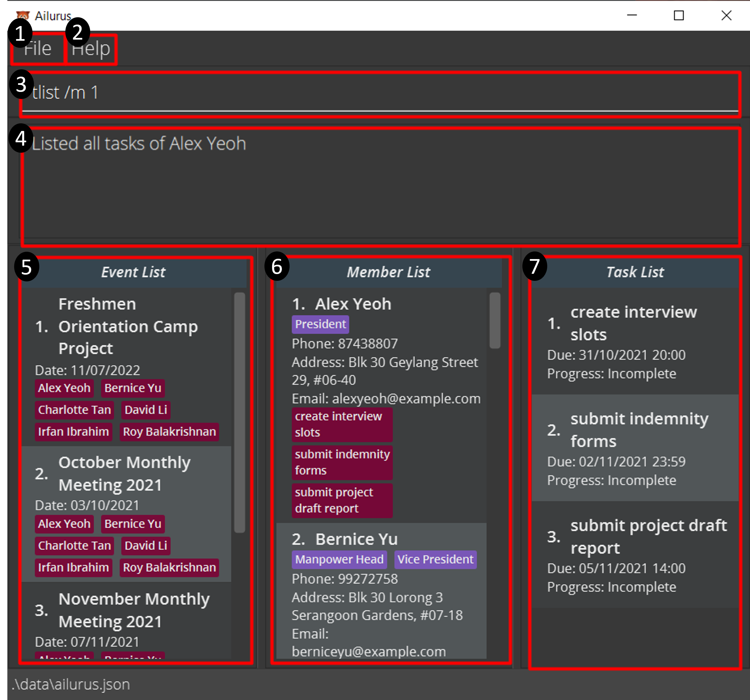Click the Manpower Head tag
The image size is (750, 700).
click(339, 560)
